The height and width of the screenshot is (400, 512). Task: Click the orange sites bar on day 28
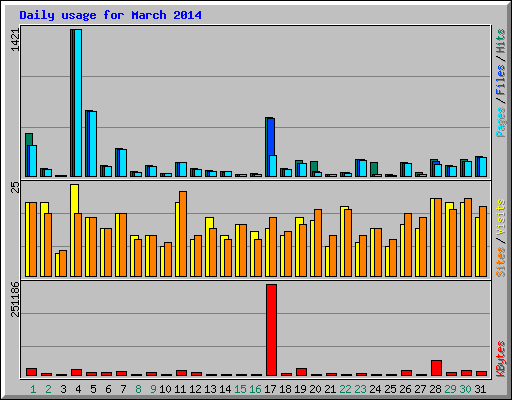coord(438,238)
